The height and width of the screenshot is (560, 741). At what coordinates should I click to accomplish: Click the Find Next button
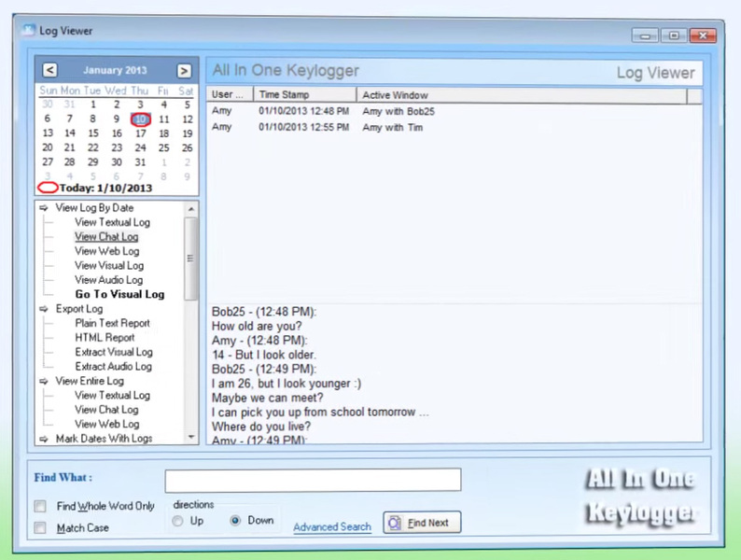[x=422, y=523]
